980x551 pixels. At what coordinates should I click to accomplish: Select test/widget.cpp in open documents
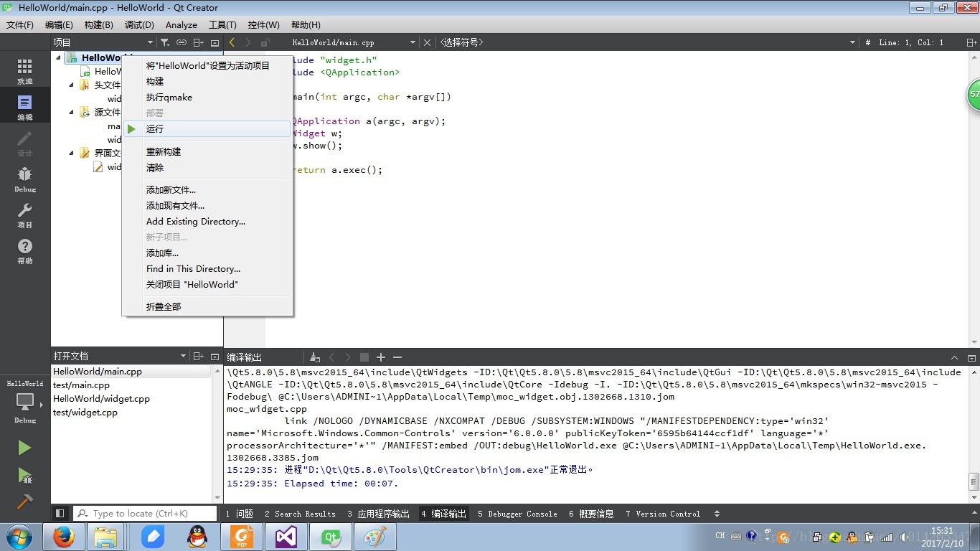tap(132, 413)
